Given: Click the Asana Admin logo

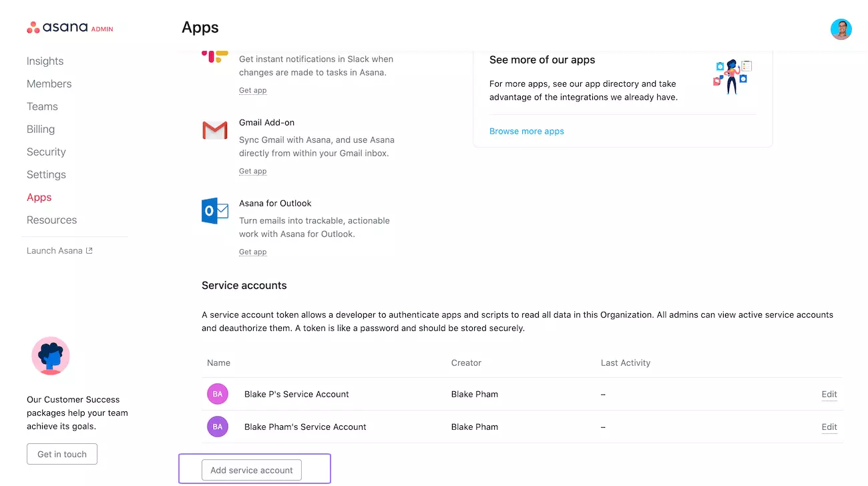Looking at the screenshot, I should pyautogui.click(x=70, y=27).
